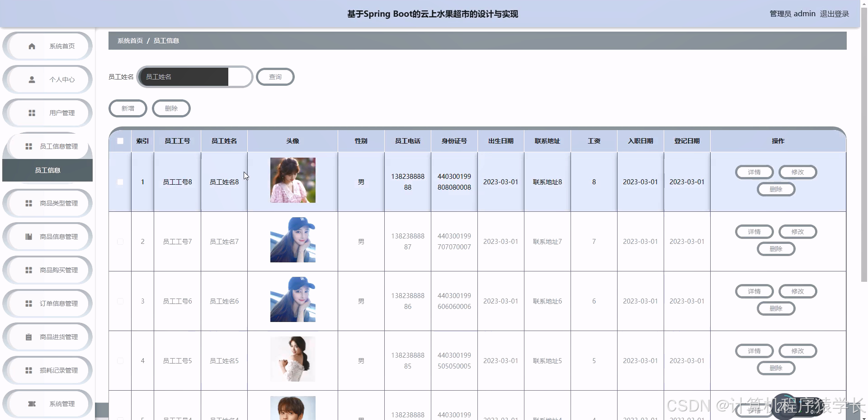
Task: Click 修改 for 员工工号7 row
Action: click(x=797, y=232)
